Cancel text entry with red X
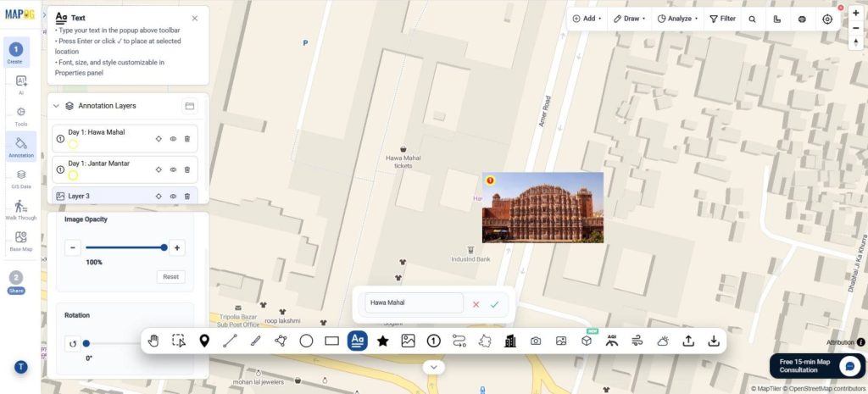Viewport: 868px width, 394px height. [476, 304]
